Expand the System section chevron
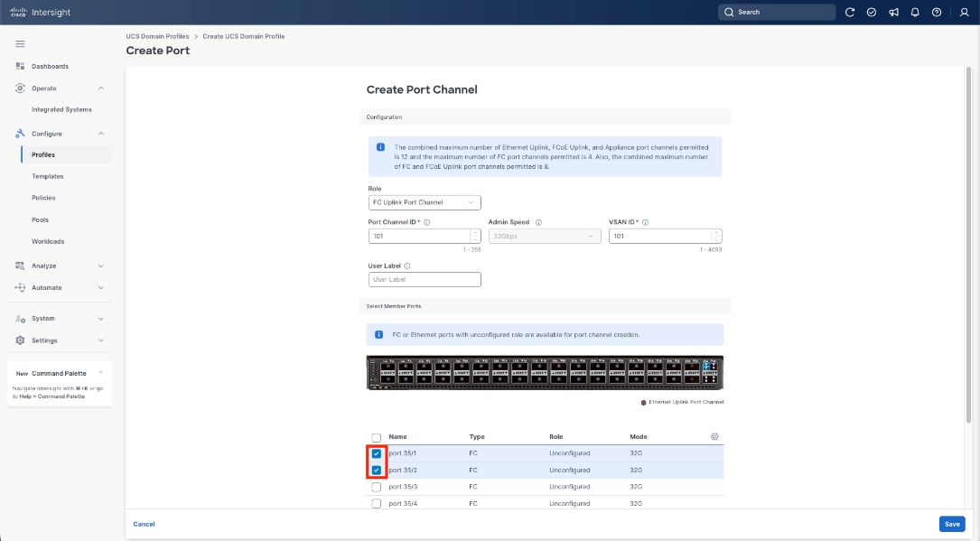980x541 pixels. tap(100, 319)
